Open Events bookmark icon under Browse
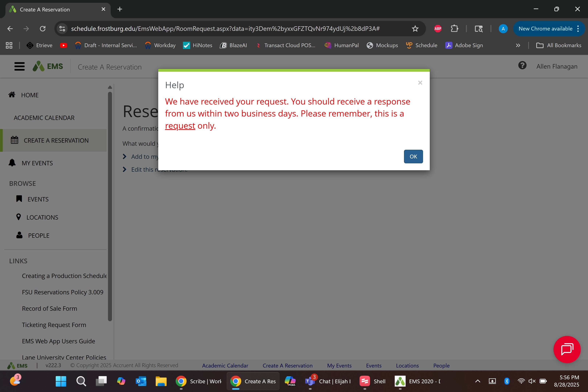This screenshot has width=588, height=392. [19, 199]
